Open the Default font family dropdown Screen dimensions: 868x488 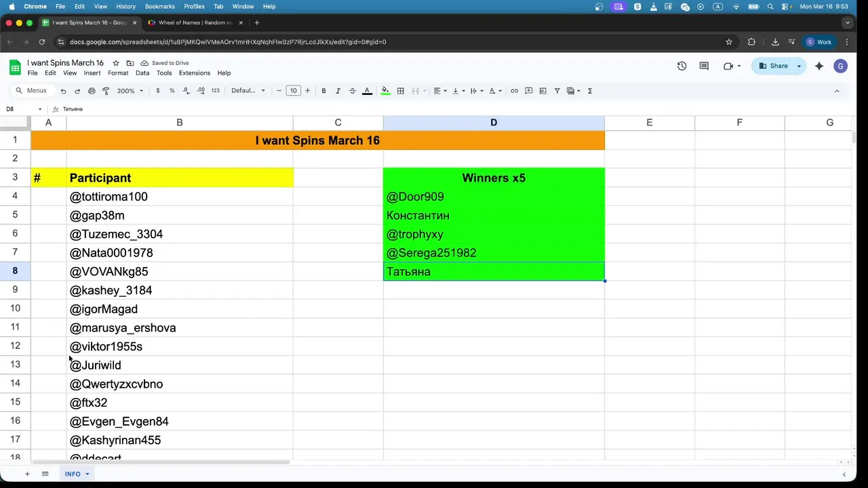click(x=248, y=91)
